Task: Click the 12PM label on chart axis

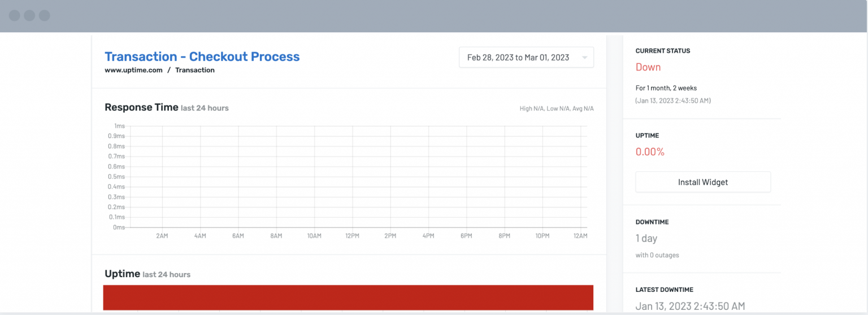Action: pos(351,236)
